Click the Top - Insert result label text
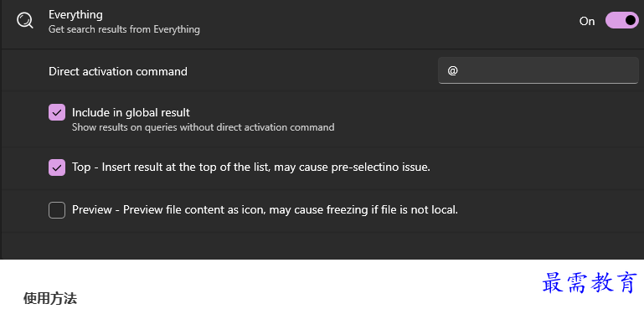The width and height of the screenshot is (644, 309). 251,167
